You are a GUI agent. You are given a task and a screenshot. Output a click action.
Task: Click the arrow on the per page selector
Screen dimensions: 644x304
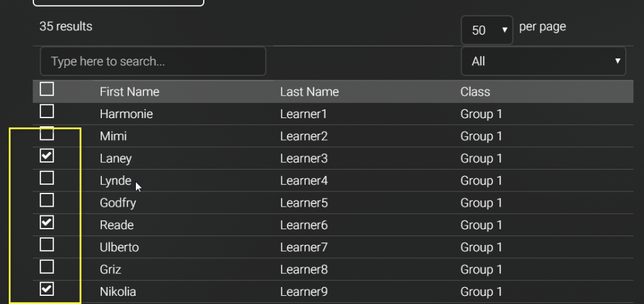[505, 30]
